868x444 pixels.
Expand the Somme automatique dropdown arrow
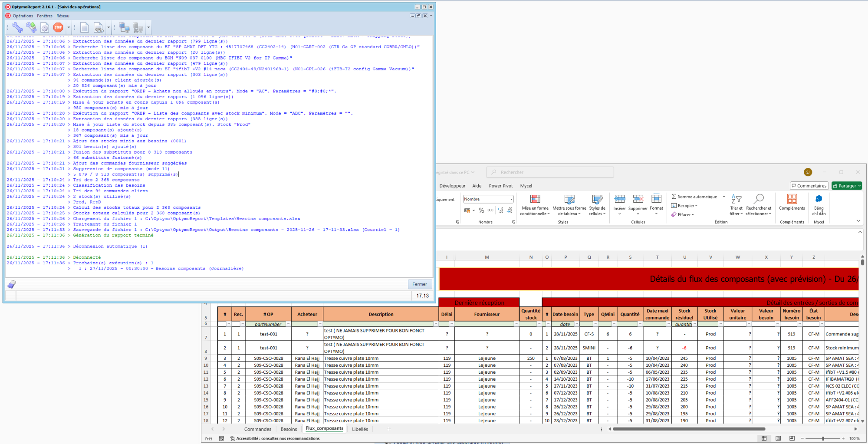724,197
